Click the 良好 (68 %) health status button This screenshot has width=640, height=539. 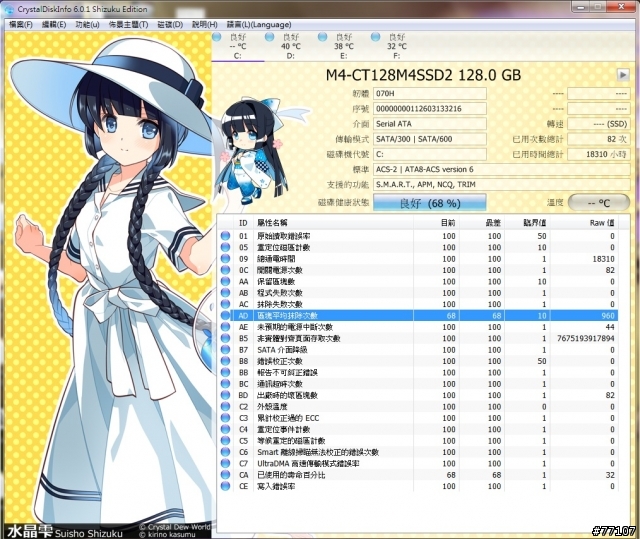(x=430, y=203)
